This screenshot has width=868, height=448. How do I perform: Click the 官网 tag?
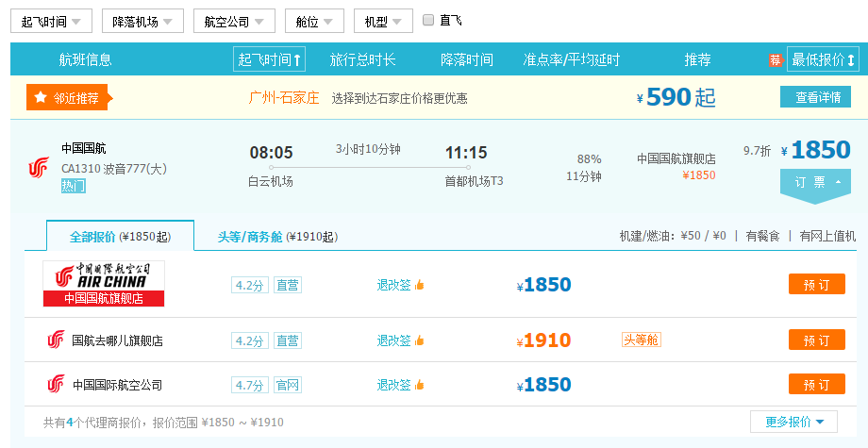pyautogui.click(x=288, y=385)
